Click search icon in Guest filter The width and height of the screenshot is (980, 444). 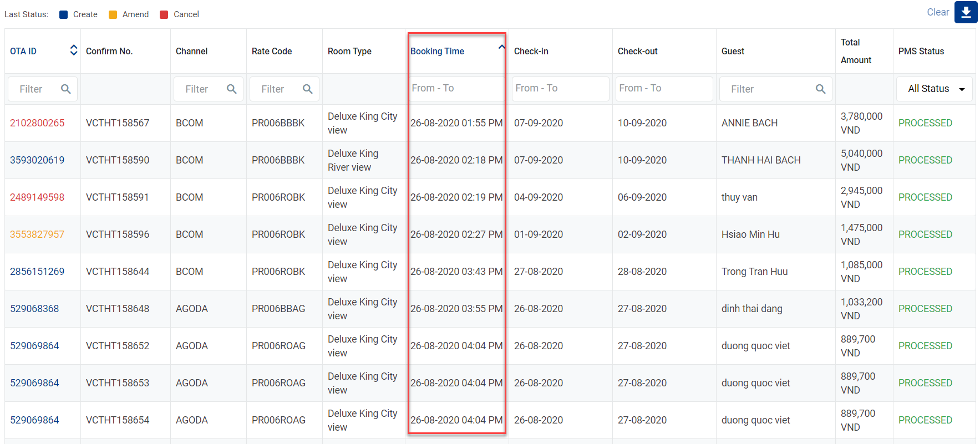click(820, 89)
